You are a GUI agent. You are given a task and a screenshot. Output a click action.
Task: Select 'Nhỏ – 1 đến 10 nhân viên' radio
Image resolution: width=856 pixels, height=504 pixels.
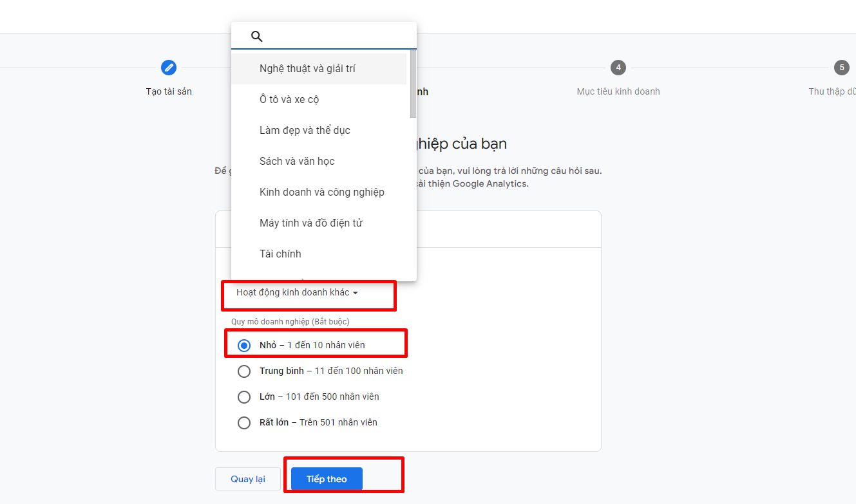(244, 346)
